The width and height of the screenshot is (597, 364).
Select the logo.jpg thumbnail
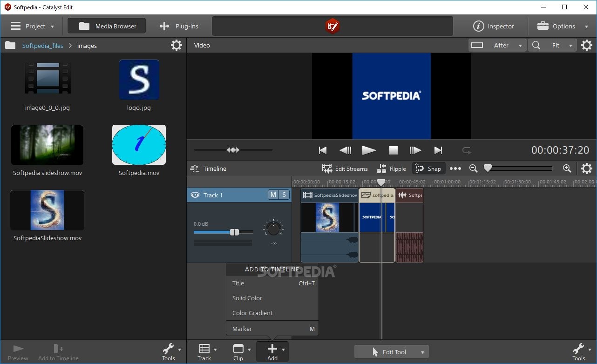(139, 80)
